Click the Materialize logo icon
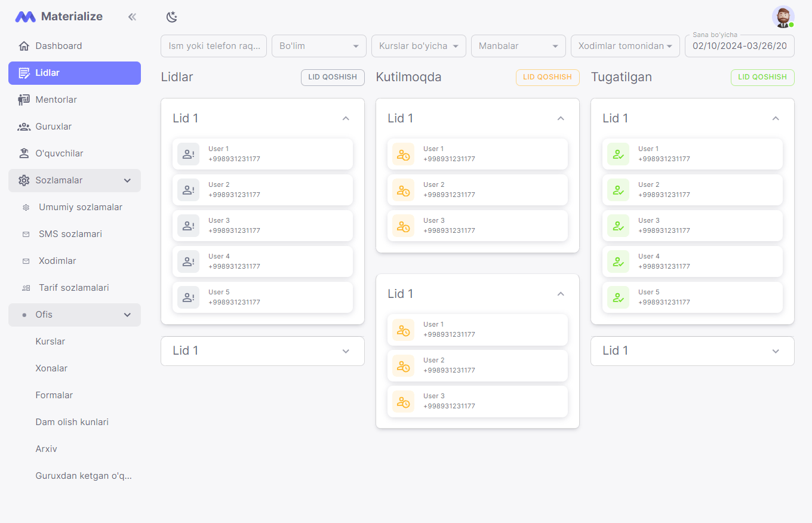This screenshot has width=812, height=523. pyautogui.click(x=25, y=17)
